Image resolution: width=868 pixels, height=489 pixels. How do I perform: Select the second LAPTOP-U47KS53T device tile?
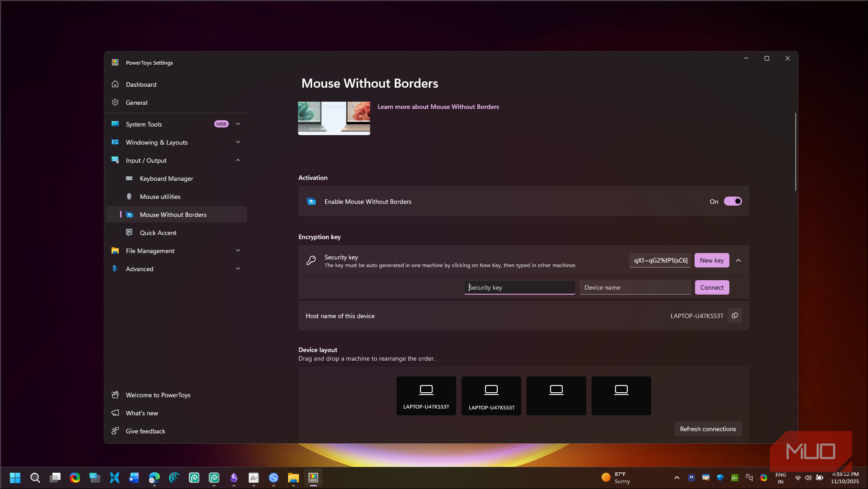491,396
